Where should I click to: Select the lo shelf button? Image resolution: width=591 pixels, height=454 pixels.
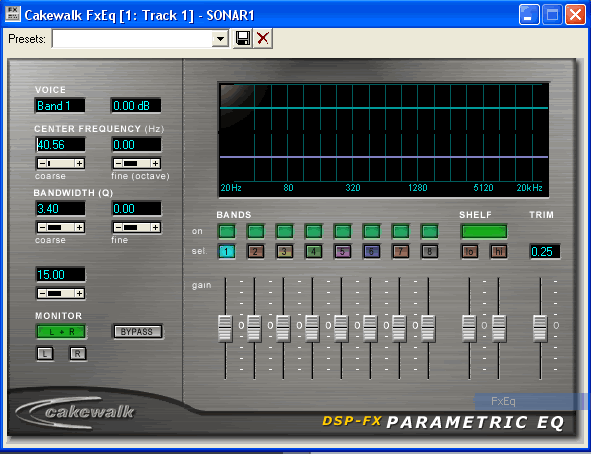tap(470, 251)
